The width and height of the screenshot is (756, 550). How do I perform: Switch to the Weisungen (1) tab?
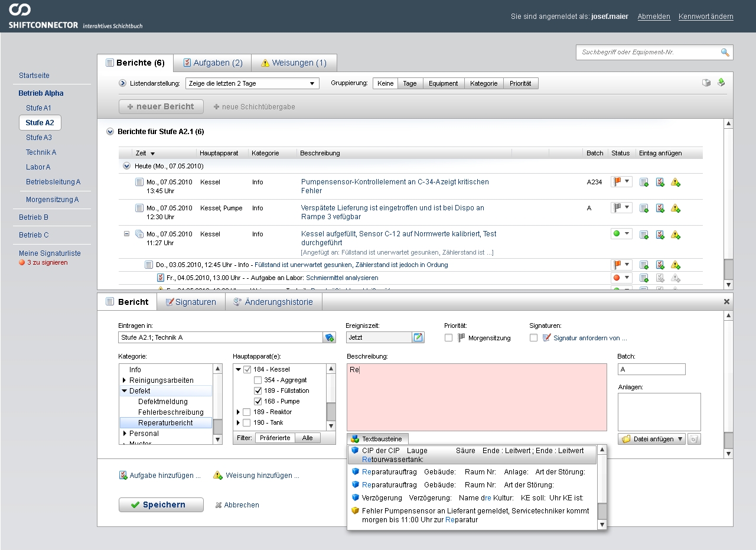pos(294,63)
